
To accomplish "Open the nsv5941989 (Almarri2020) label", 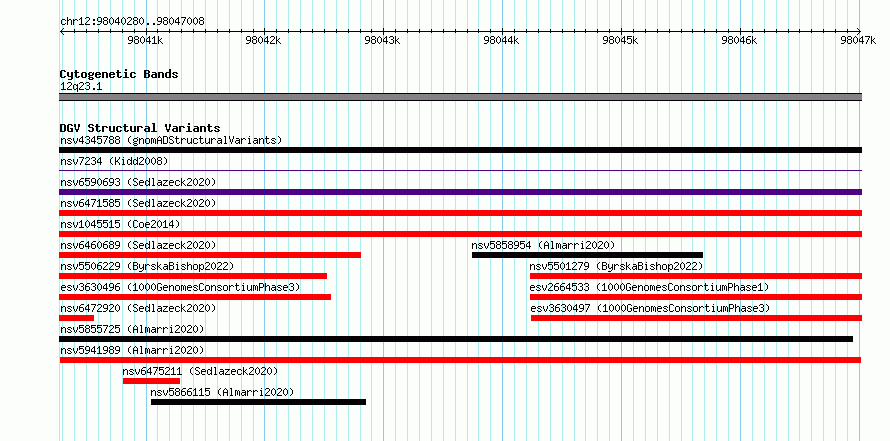I will pyautogui.click(x=132, y=350).
